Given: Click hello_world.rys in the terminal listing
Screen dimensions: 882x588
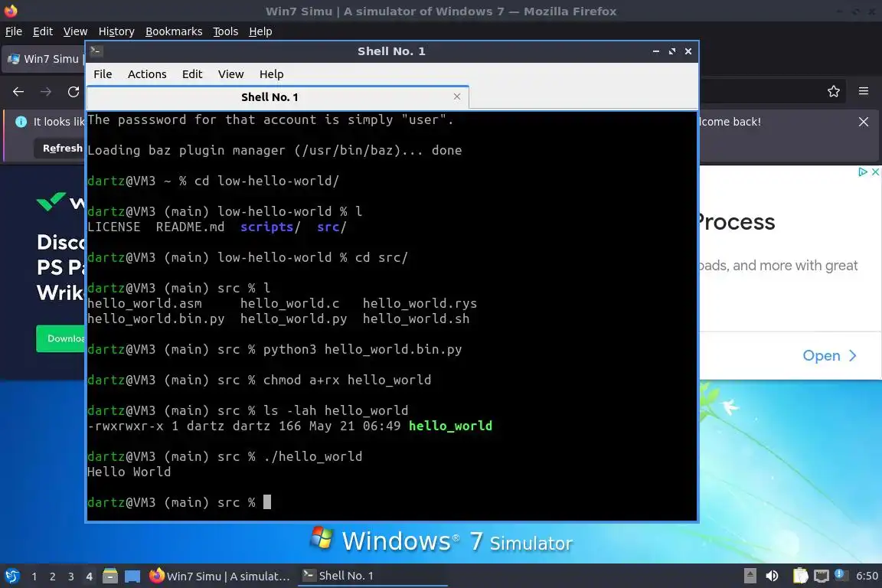Looking at the screenshot, I should point(420,303).
